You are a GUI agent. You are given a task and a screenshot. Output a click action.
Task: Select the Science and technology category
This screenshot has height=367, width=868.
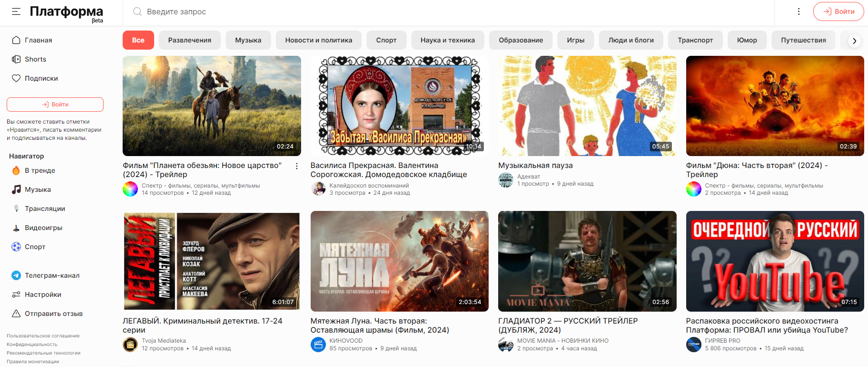tap(448, 40)
